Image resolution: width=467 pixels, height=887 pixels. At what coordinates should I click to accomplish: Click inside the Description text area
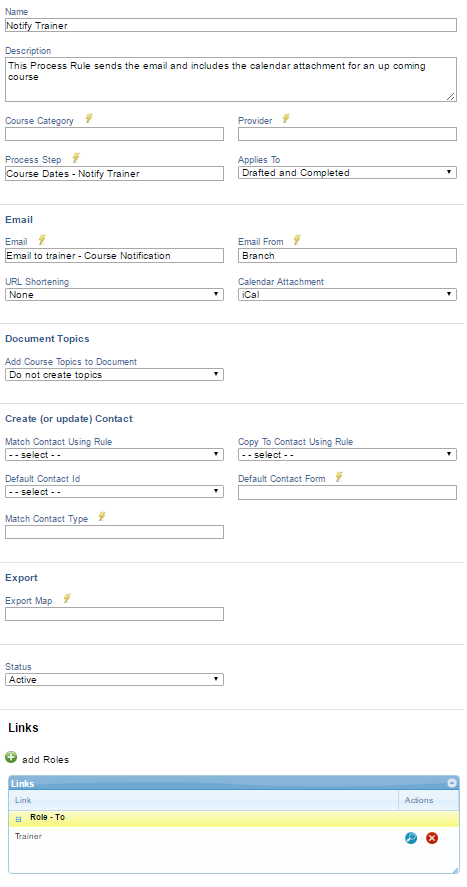[231, 79]
